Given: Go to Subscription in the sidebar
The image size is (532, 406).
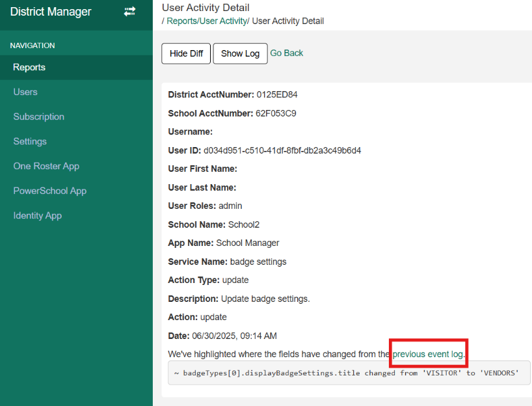Looking at the screenshot, I should point(38,116).
